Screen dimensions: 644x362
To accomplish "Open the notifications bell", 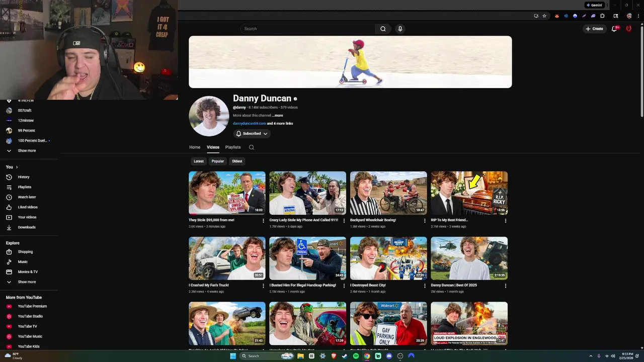I will point(614,29).
